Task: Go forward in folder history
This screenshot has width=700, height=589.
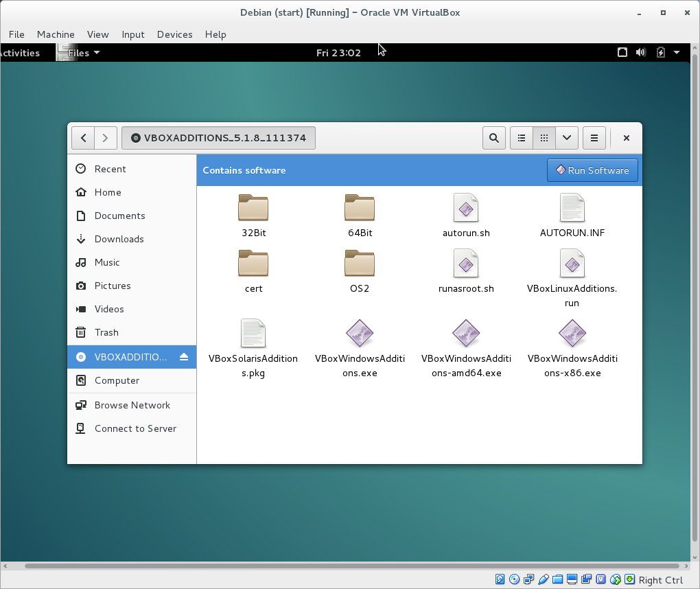Action: click(106, 138)
